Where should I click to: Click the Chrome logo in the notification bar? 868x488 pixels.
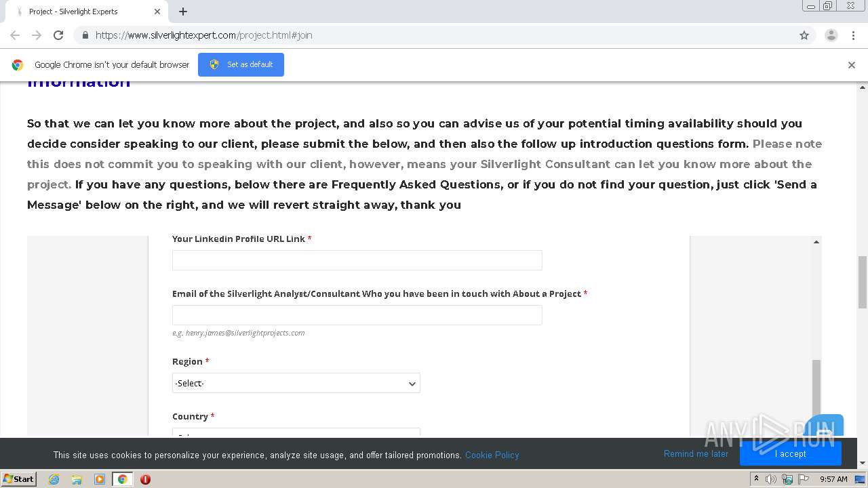pyautogui.click(x=18, y=65)
